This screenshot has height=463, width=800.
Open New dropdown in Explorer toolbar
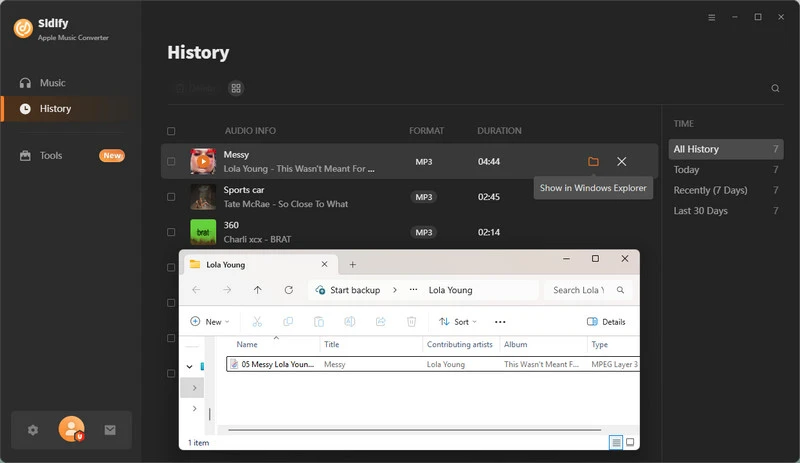pos(210,322)
